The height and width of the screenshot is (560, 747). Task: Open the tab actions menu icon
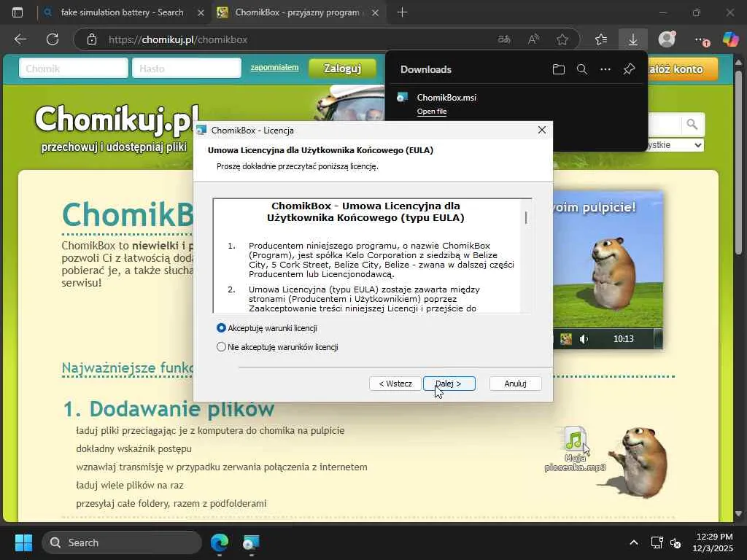tap(18, 12)
